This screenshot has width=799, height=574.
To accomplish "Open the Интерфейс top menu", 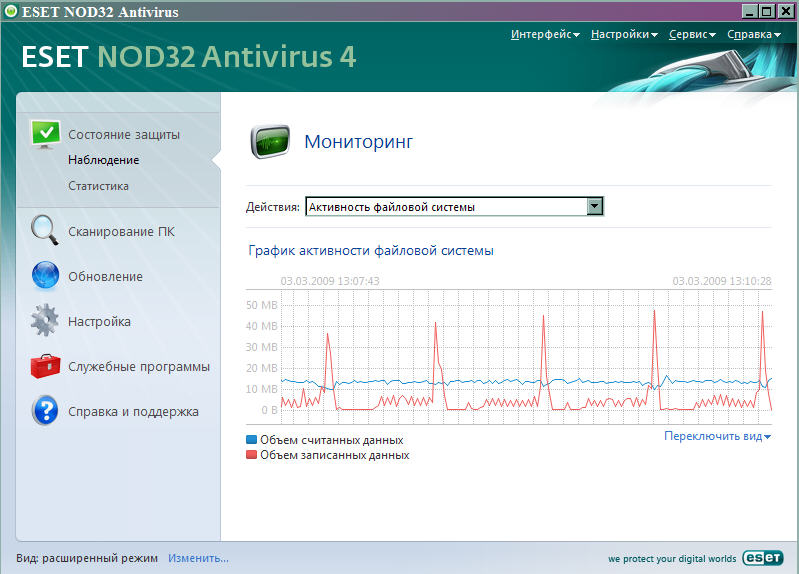I will coord(545,34).
